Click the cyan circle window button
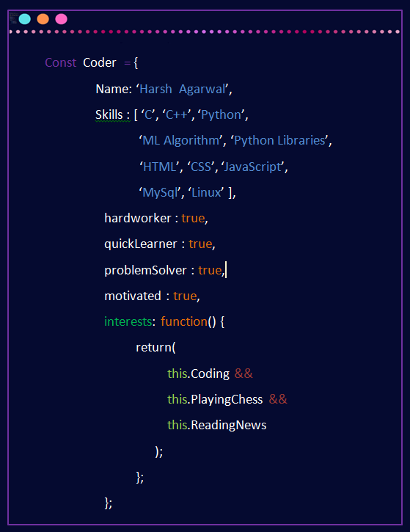The width and height of the screenshot is (410, 532). (x=25, y=19)
